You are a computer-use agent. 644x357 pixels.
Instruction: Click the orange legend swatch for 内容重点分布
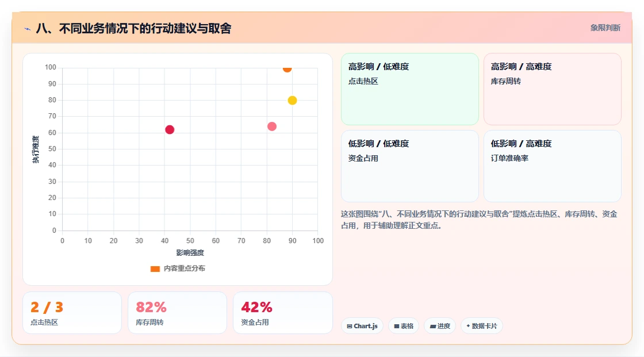(155, 268)
